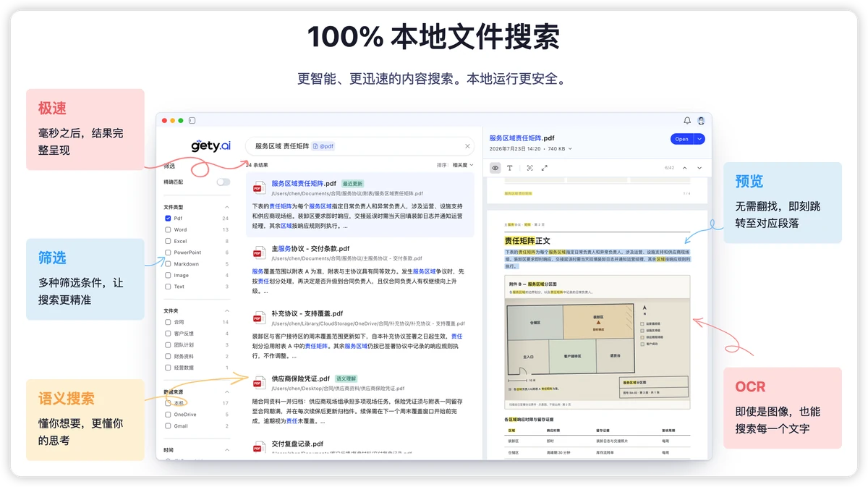Check the Image file type checkbox
Image resolution: width=868 pixels, height=487 pixels.
168,275
